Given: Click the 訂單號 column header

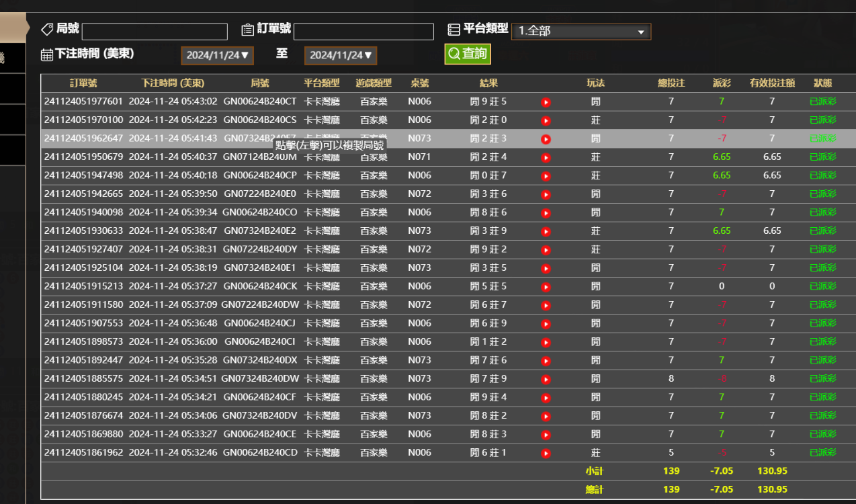Looking at the screenshot, I should [83, 83].
